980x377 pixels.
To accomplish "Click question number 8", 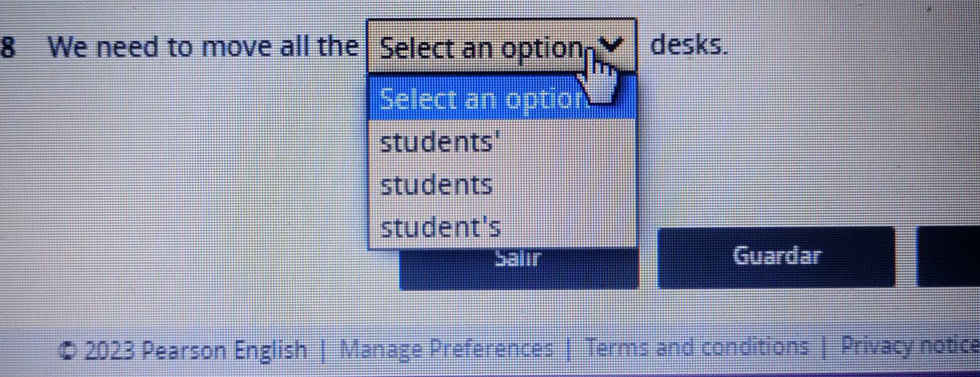I will pyautogui.click(x=8, y=48).
